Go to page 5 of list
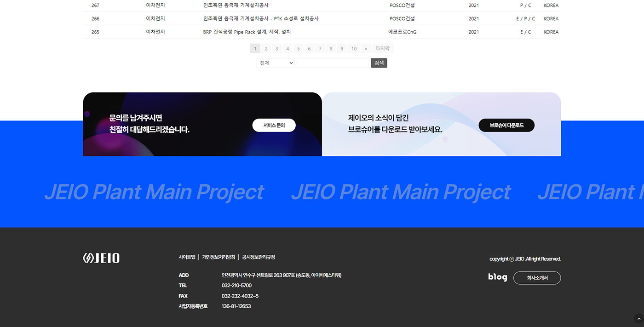The image size is (644, 327). [x=298, y=49]
